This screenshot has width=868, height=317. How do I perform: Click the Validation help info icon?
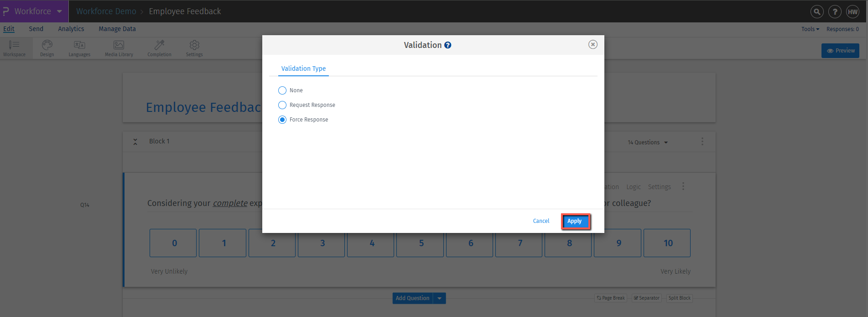pos(448,45)
